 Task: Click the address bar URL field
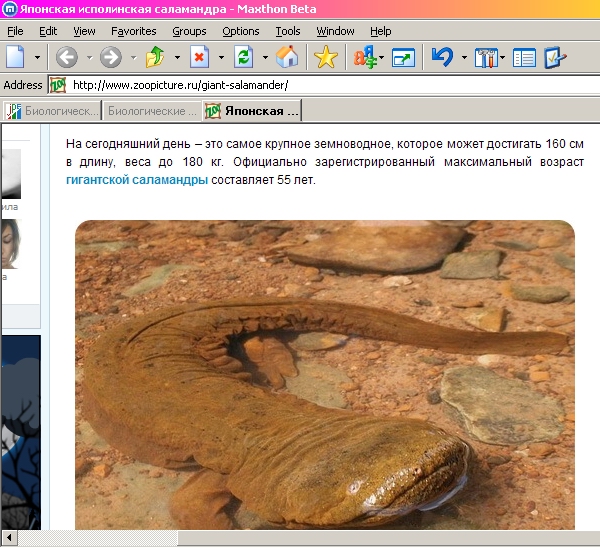click(300, 85)
